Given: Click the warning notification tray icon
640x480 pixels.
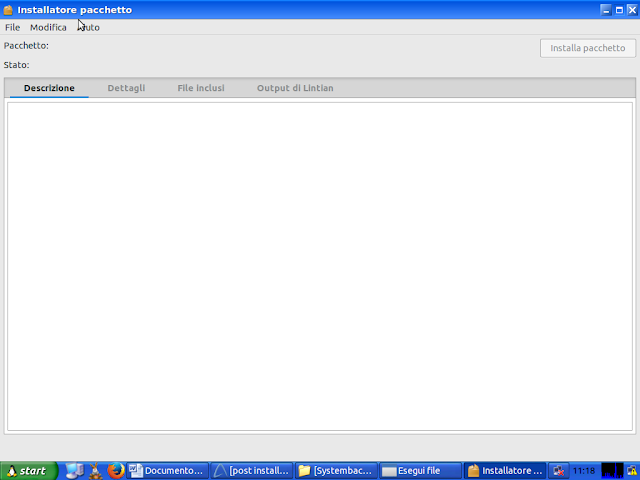Looking at the screenshot, I should point(632,471).
